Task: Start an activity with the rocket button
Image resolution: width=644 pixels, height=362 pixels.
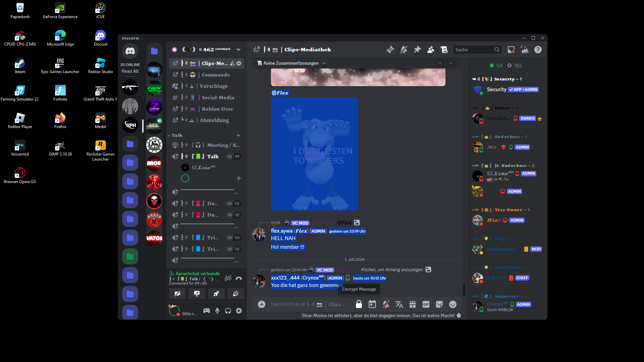Action: [216, 294]
